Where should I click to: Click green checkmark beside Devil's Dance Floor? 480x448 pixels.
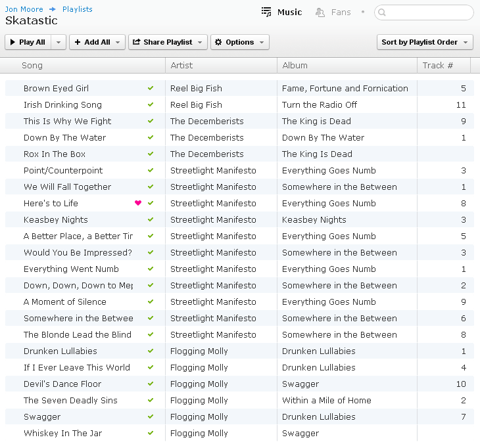tap(151, 384)
